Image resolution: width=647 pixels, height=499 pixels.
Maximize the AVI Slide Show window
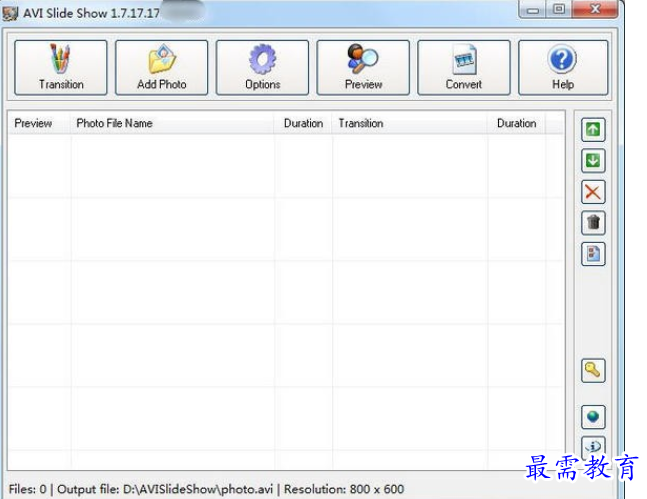click(x=559, y=10)
